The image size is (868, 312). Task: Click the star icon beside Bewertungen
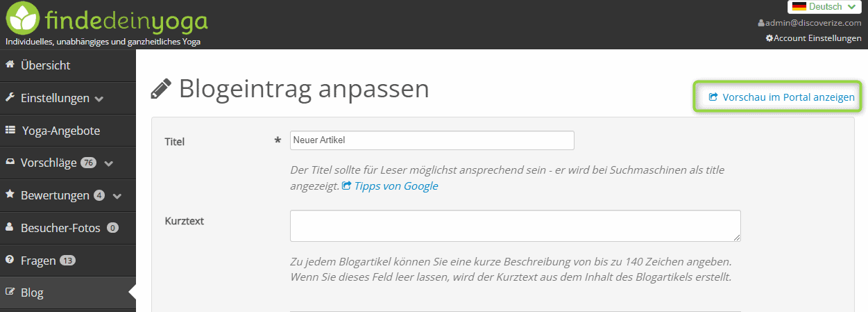point(10,195)
